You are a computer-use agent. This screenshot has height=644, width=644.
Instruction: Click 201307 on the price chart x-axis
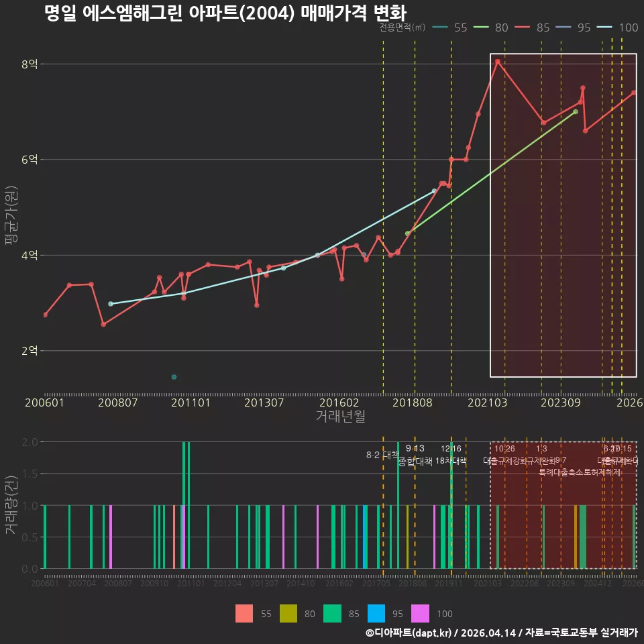[264, 402]
